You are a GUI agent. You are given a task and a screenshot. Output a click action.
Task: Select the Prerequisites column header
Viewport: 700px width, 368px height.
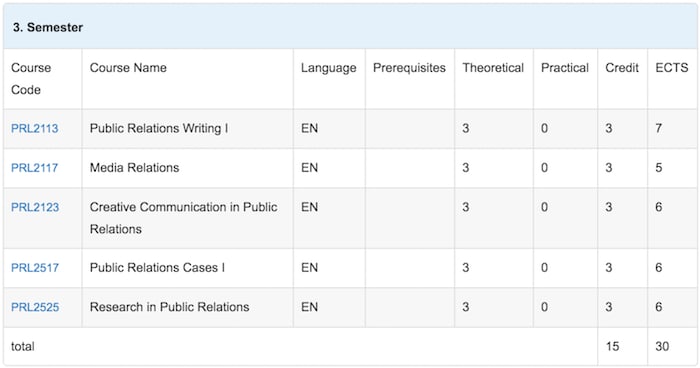click(409, 68)
